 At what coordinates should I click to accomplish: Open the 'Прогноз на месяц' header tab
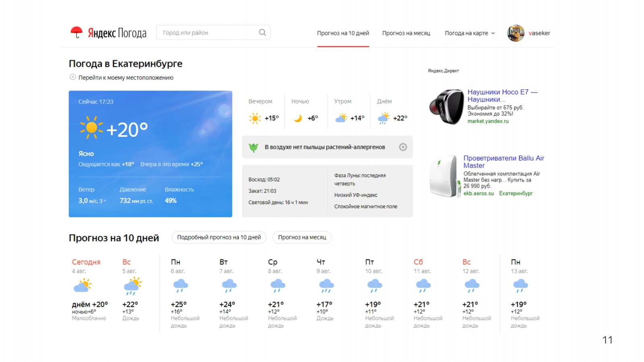click(x=406, y=33)
